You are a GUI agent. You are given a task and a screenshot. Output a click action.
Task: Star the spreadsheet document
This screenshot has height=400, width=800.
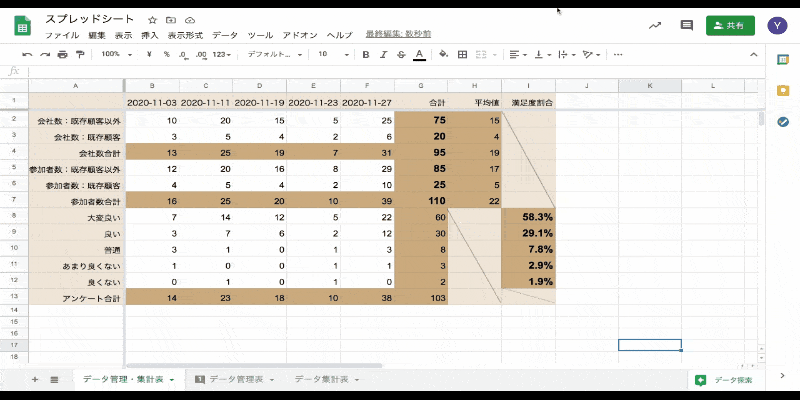tap(152, 20)
